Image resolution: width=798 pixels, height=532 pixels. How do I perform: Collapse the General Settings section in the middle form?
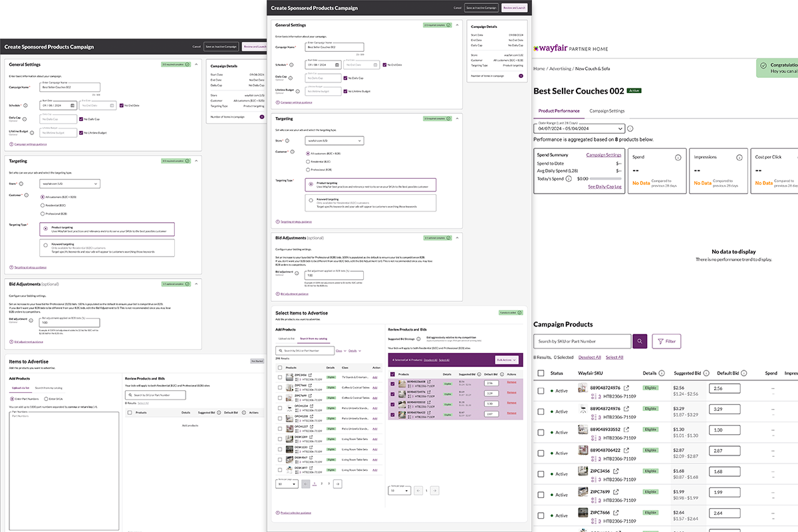tap(458, 25)
